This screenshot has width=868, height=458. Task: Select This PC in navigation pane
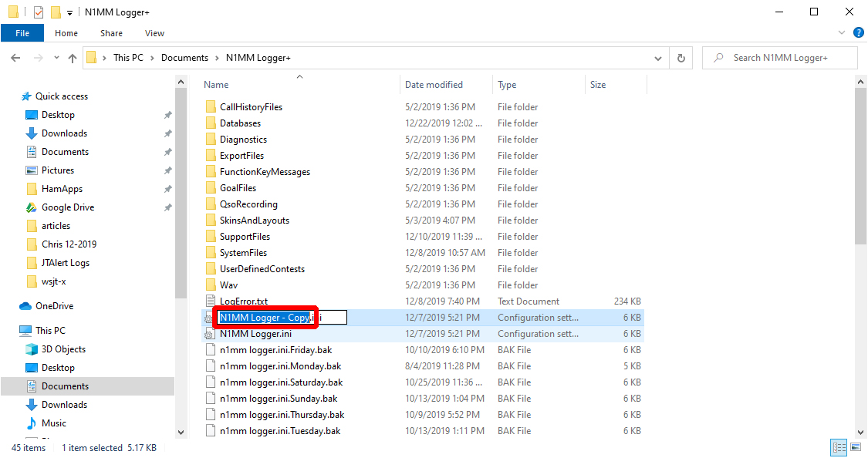[50, 330]
